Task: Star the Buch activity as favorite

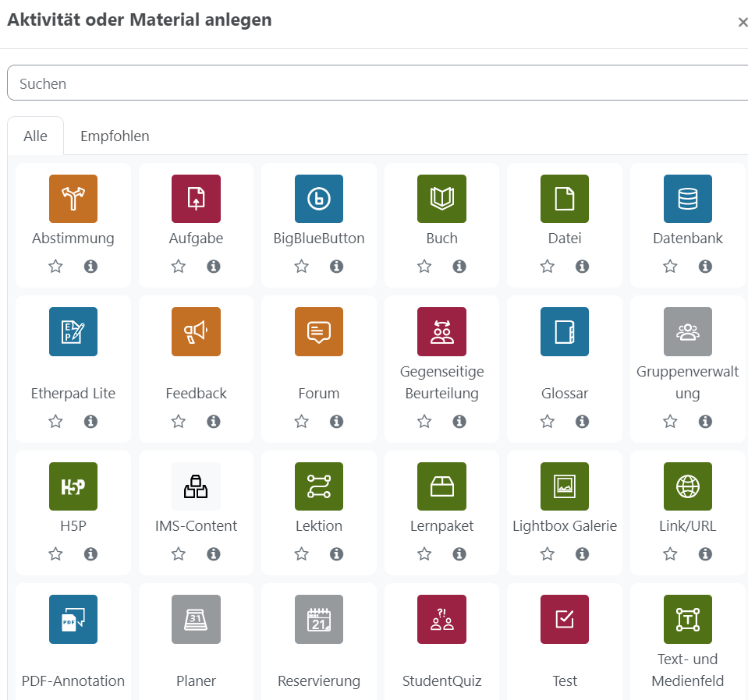Action: [x=424, y=267]
